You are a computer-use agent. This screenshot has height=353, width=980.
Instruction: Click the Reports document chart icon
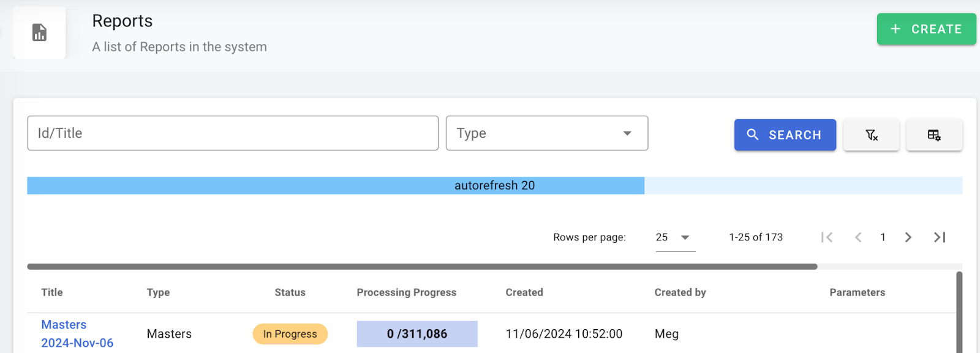point(39,32)
